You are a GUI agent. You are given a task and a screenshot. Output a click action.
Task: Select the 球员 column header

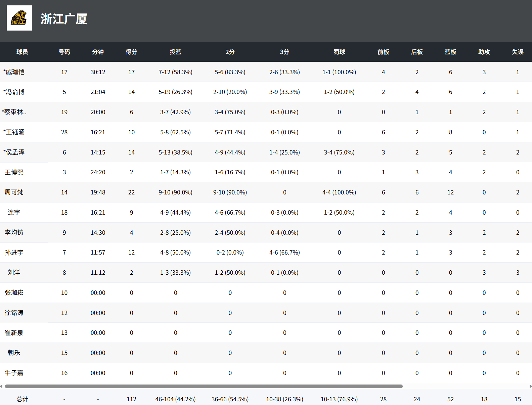(22, 52)
